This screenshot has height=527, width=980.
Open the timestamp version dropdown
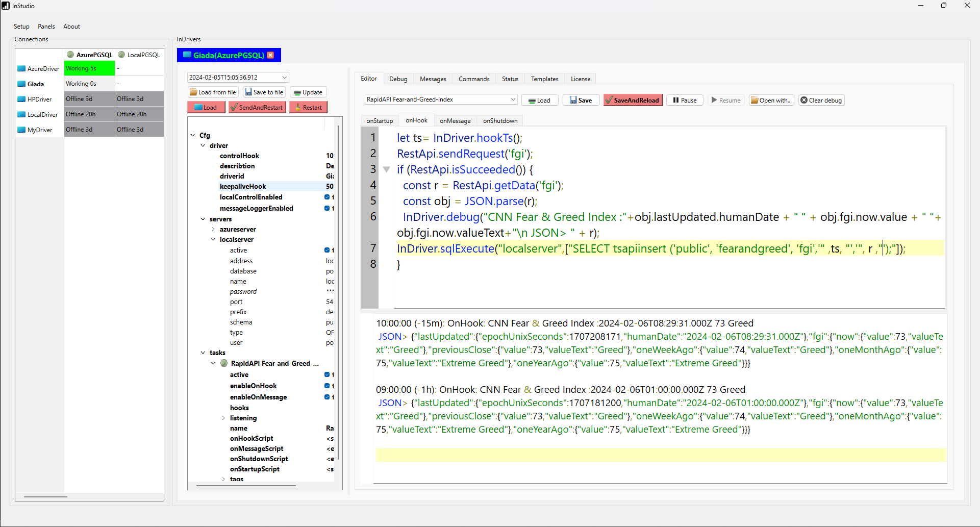tap(284, 78)
